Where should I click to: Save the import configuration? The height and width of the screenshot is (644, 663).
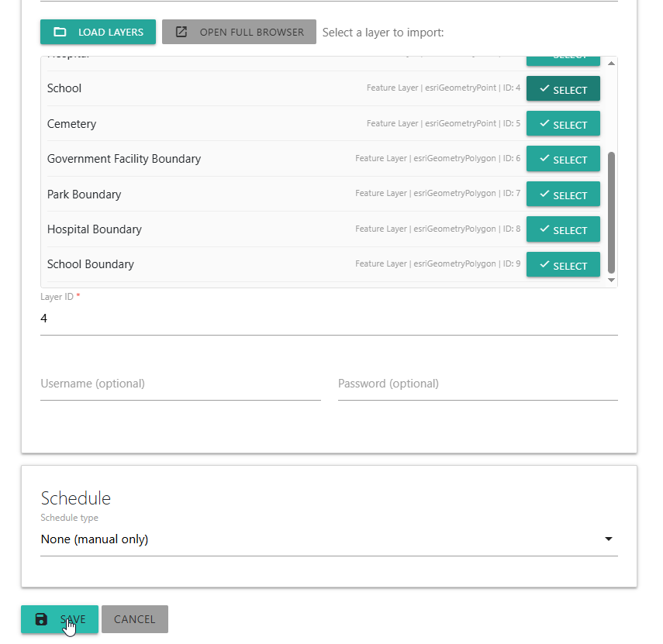tap(60, 619)
